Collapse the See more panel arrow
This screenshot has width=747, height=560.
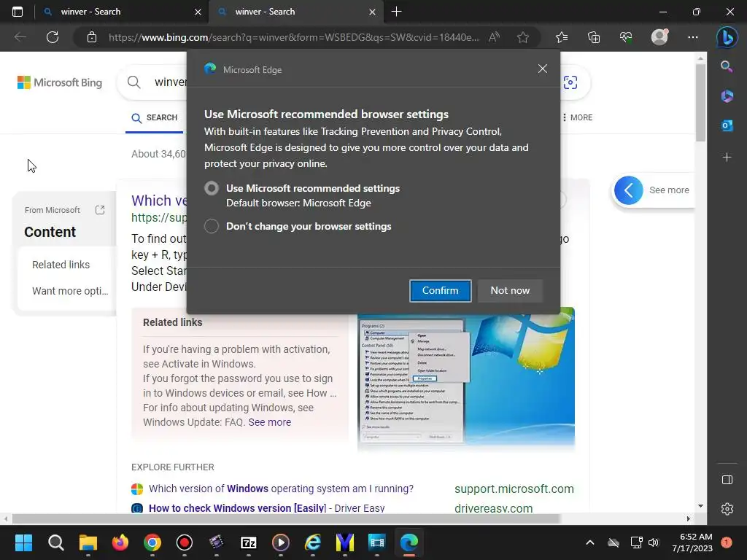click(x=628, y=190)
